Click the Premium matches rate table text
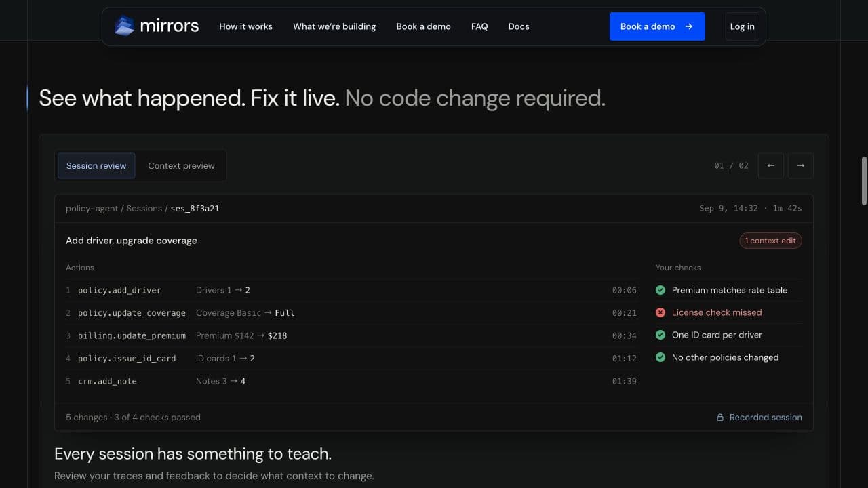 (730, 290)
